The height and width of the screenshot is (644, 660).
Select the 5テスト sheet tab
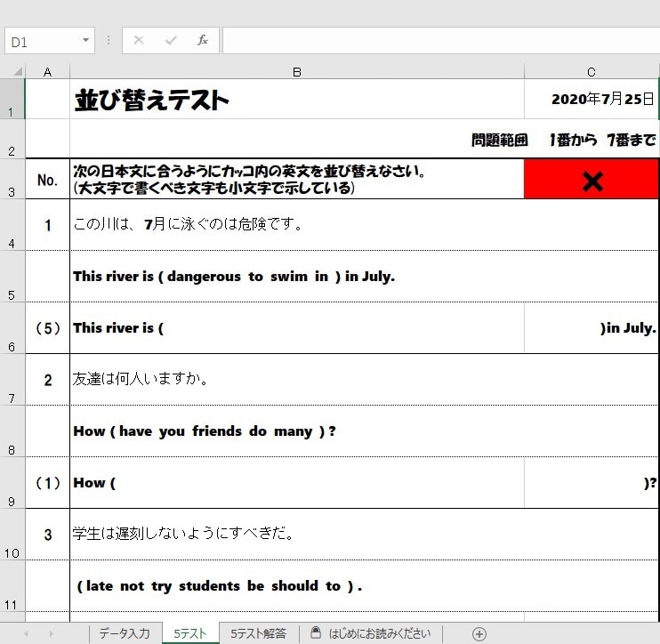190,633
